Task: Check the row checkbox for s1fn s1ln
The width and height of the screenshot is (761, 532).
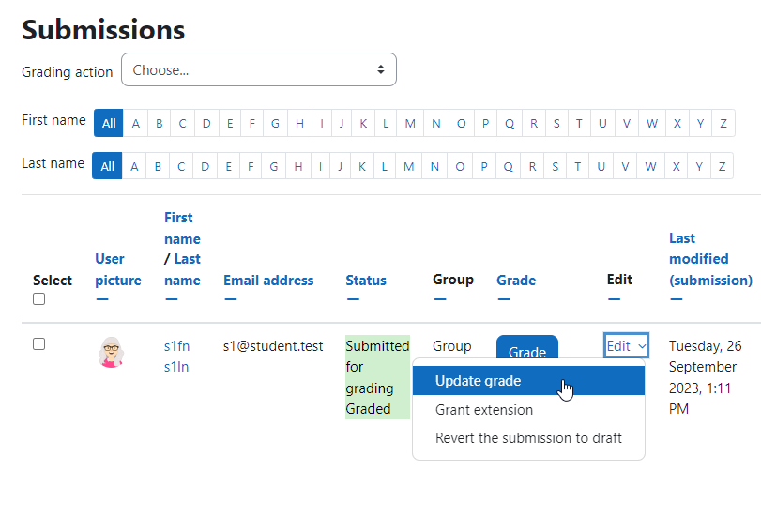Action: point(38,344)
